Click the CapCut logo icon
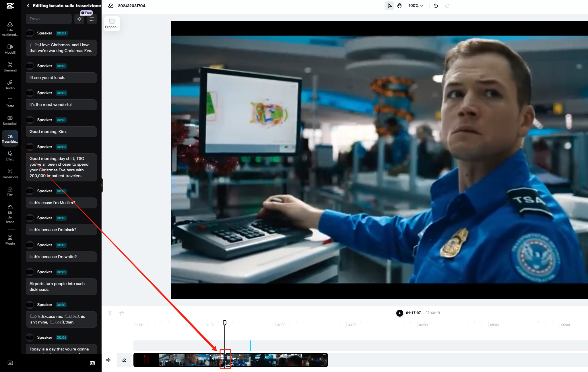 [10, 6]
